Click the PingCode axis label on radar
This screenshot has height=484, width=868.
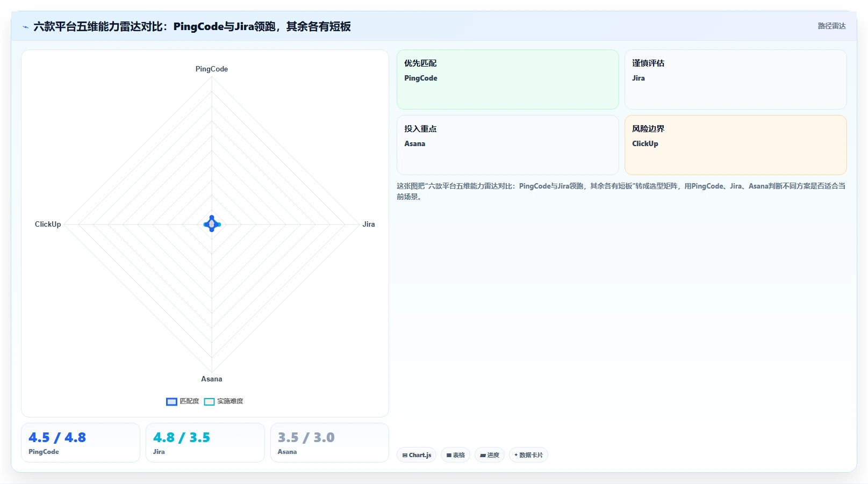(x=212, y=69)
